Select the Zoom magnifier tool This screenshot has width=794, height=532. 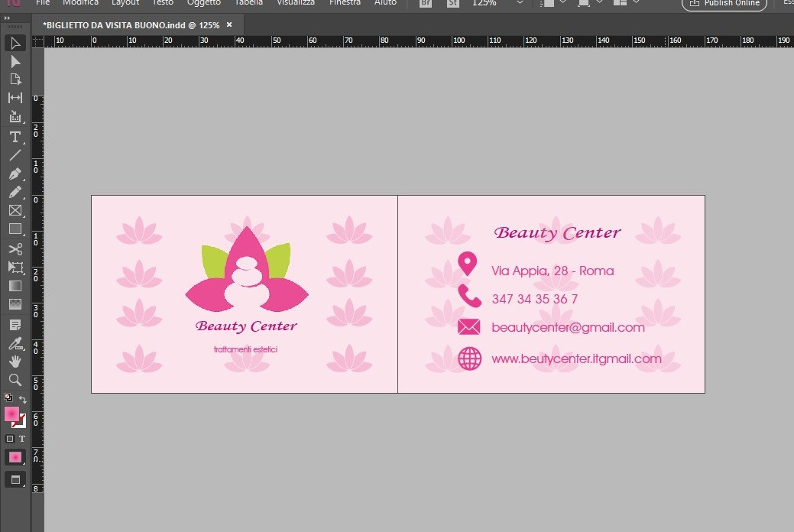pos(15,379)
